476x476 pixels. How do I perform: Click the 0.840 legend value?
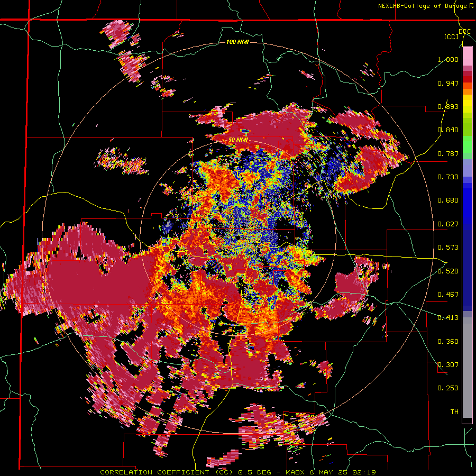[448, 130]
